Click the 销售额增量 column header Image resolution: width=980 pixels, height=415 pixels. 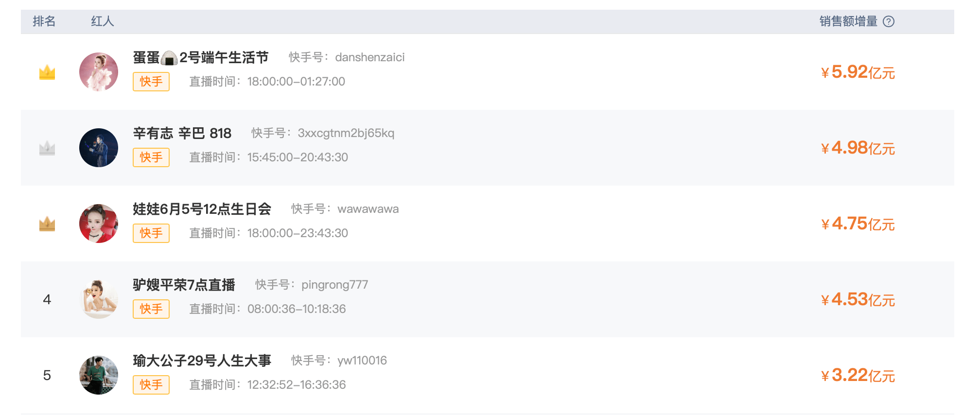[x=848, y=21]
